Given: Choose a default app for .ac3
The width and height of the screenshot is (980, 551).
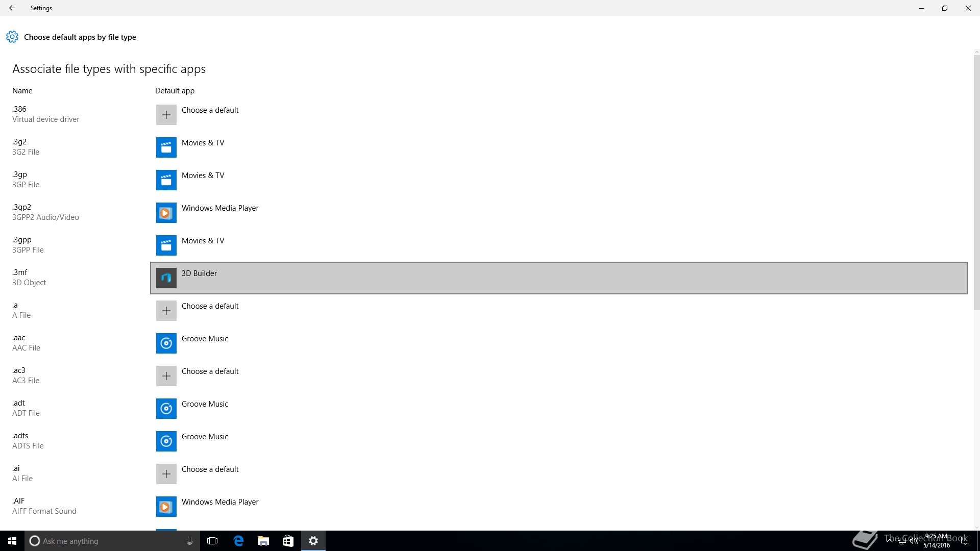Looking at the screenshot, I should coord(559,376).
